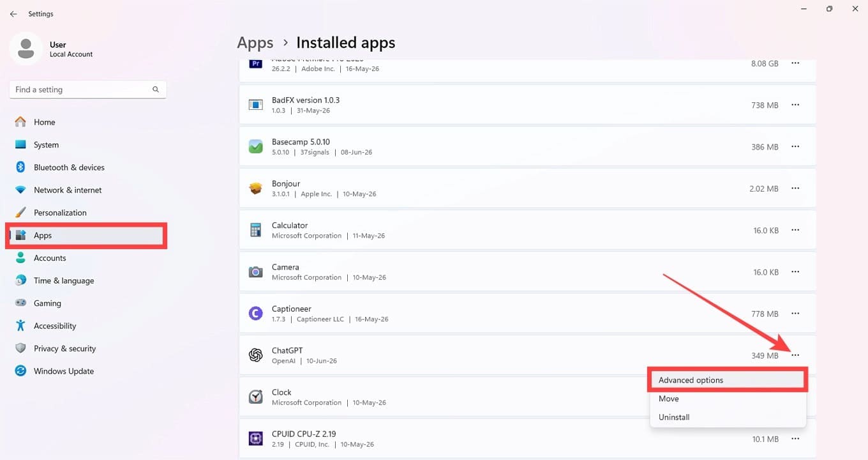Image resolution: width=868 pixels, height=460 pixels.
Task: Open more options for Camera
Action: tap(795, 272)
